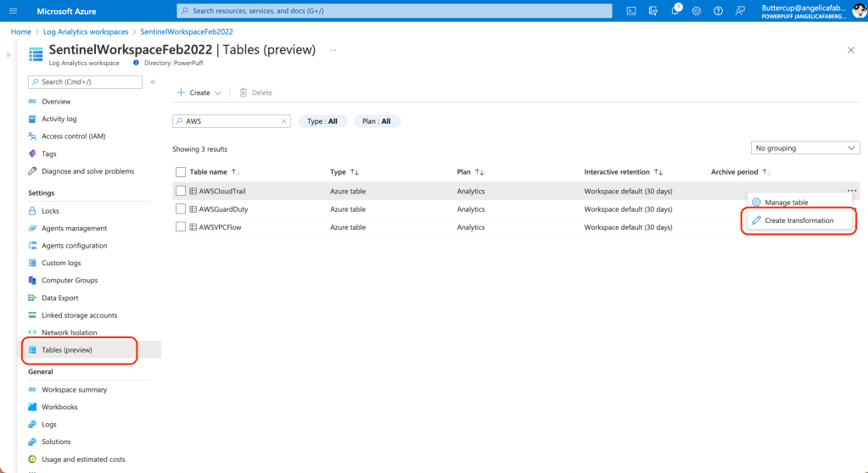Open the portal settings gear icon

click(x=697, y=11)
